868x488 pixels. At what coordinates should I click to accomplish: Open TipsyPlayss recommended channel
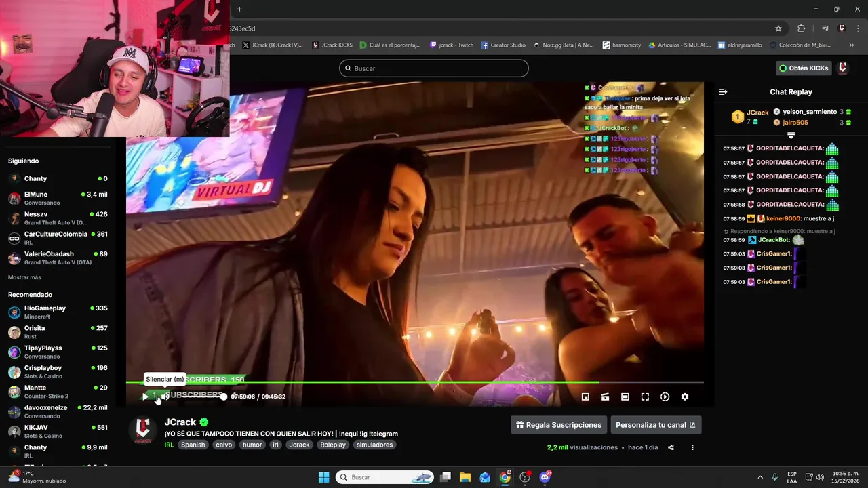click(58, 352)
